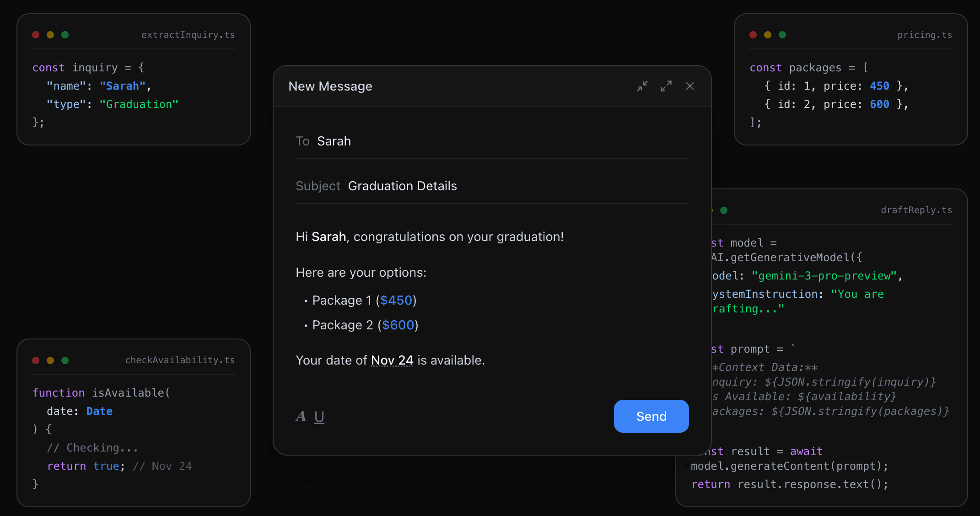
Task: Collapse the New Message window
Action: [x=642, y=86]
